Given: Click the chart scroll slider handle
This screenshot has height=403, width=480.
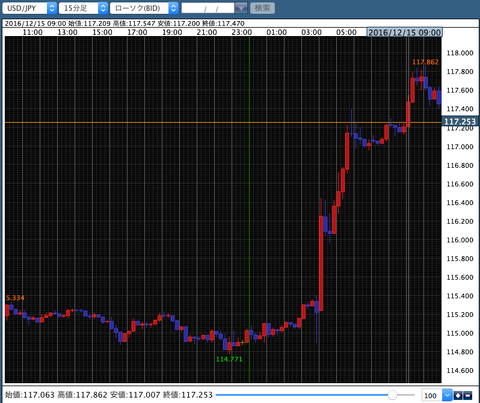Looking at the screenshot, I should pyautogui.click(x=392, y=395).
